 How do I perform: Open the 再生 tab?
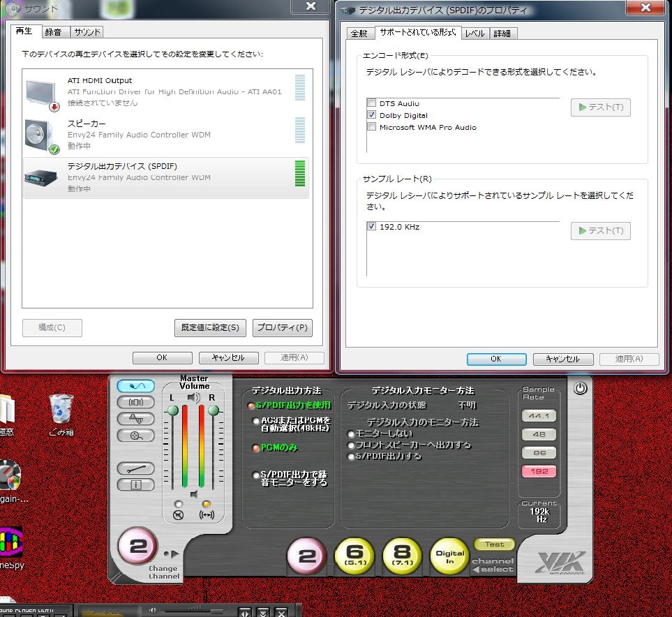click(x=24, y=31)
